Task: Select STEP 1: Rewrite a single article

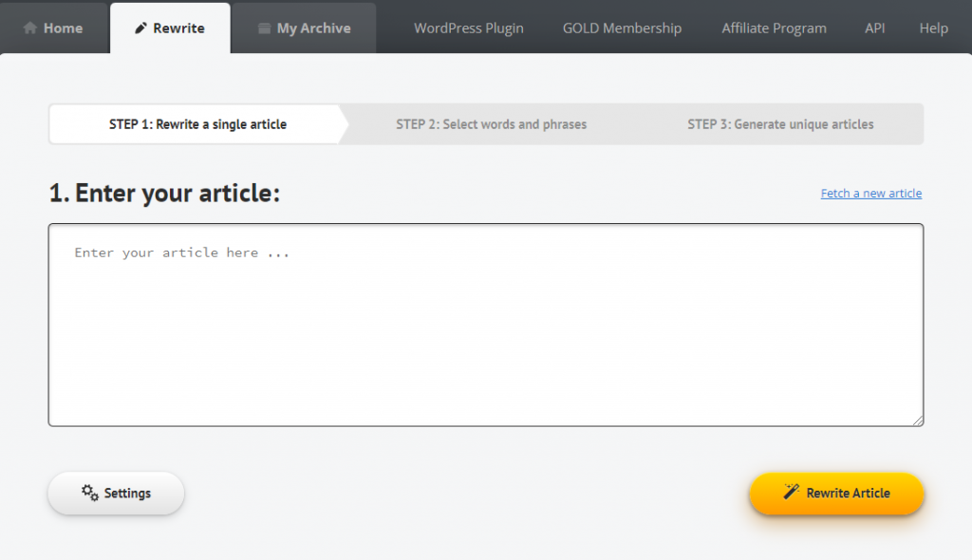Action: pyautogui.click(x=197, y=124)
